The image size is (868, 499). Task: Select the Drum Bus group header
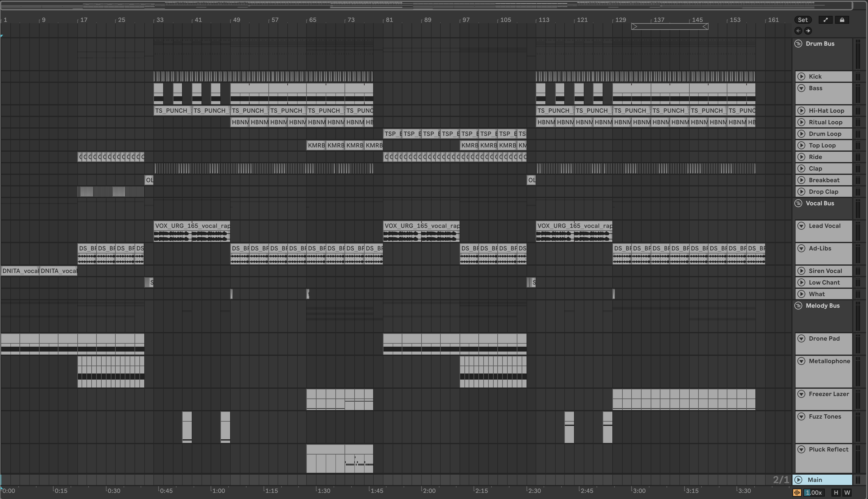(822, 54)
